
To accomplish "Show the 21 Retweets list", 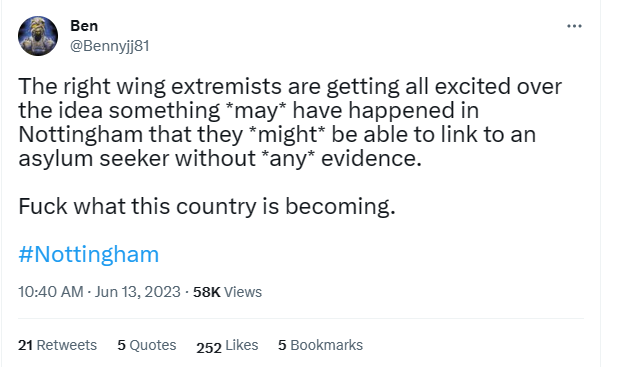I will (x=57, y=345).
